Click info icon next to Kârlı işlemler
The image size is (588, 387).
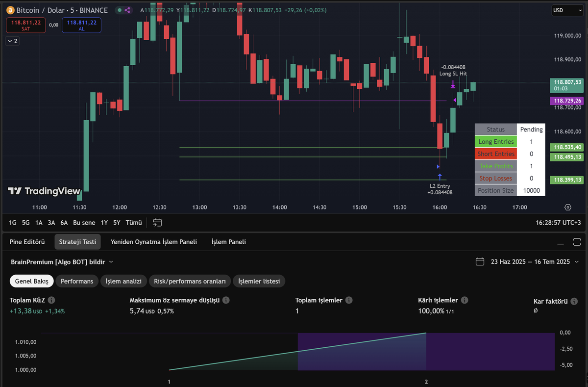pos(465,300)
